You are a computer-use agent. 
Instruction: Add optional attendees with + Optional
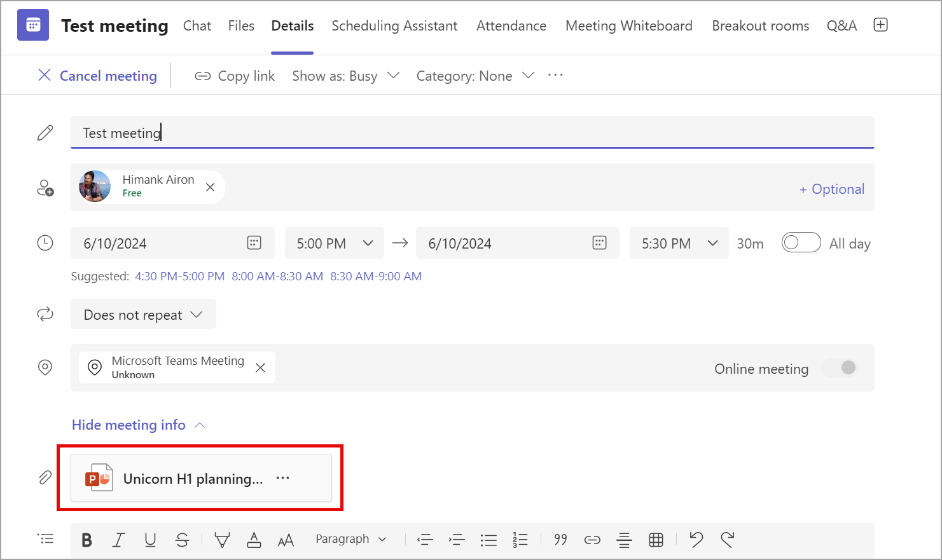point(832,189)
